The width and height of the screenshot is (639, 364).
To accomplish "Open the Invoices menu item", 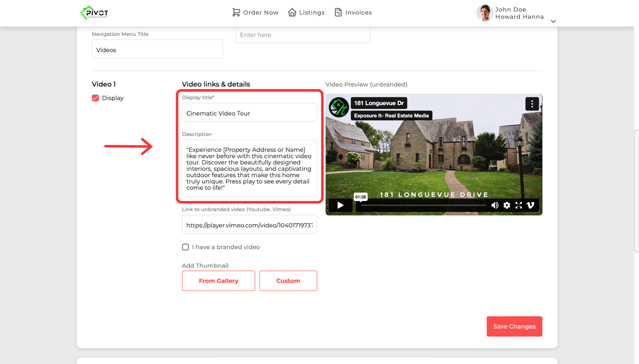I will 359,12.
